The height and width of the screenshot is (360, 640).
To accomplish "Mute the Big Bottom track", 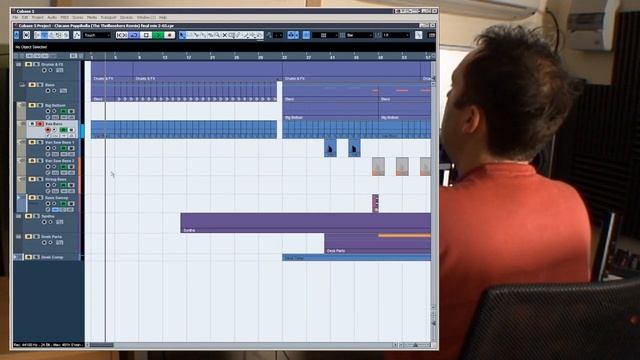I will (x=32, y=105).
